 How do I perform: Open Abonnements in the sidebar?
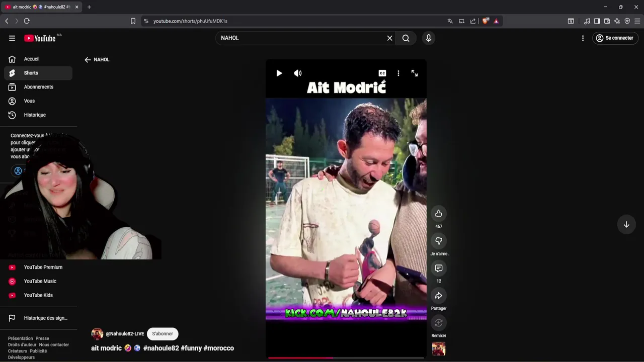coord(38,87)
